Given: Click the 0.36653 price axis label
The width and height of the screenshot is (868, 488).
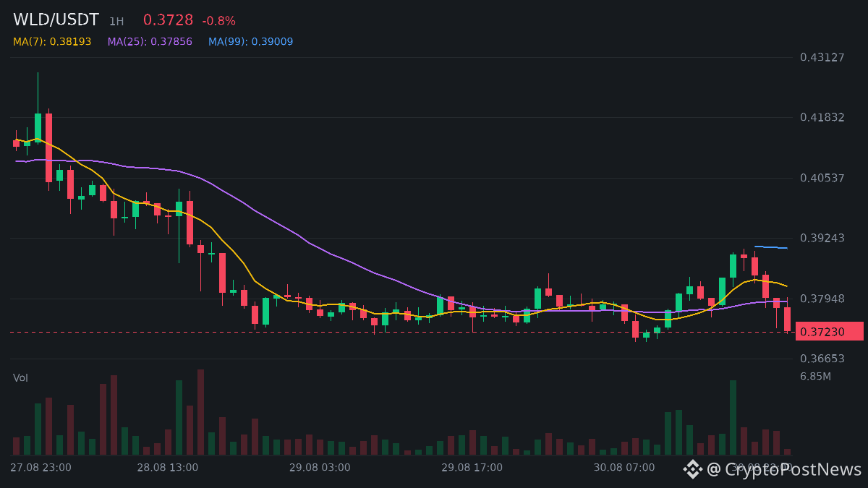Looking at the screenshot, I should 822,359.
